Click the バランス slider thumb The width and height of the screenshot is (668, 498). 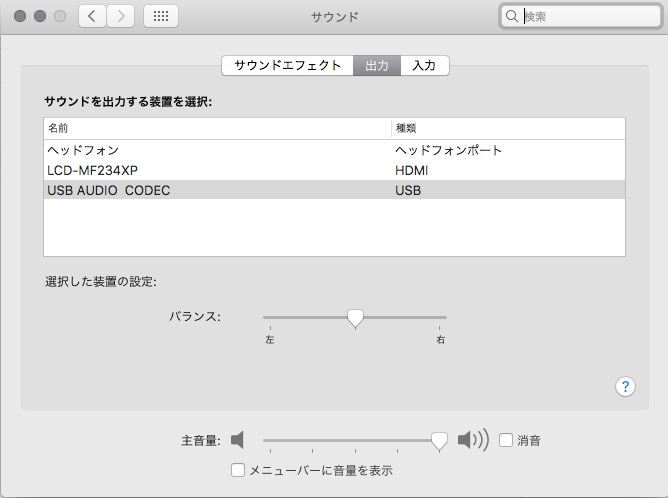pos(355,318)
